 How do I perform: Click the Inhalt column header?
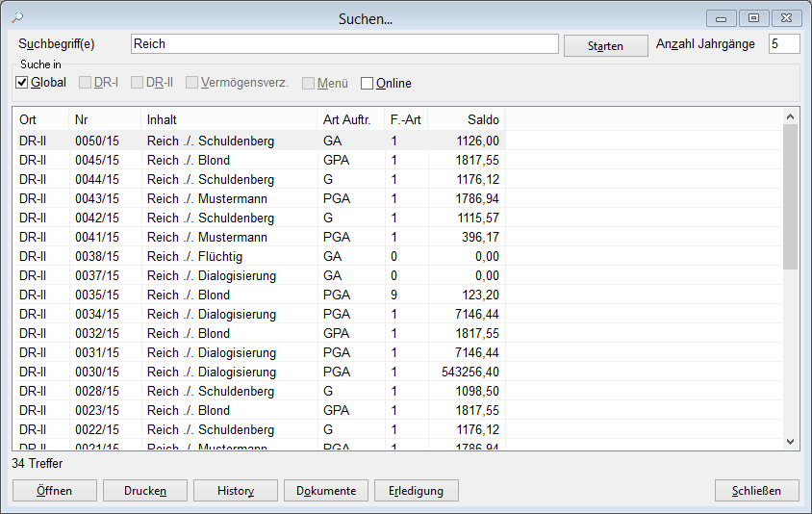pos(228,120)
